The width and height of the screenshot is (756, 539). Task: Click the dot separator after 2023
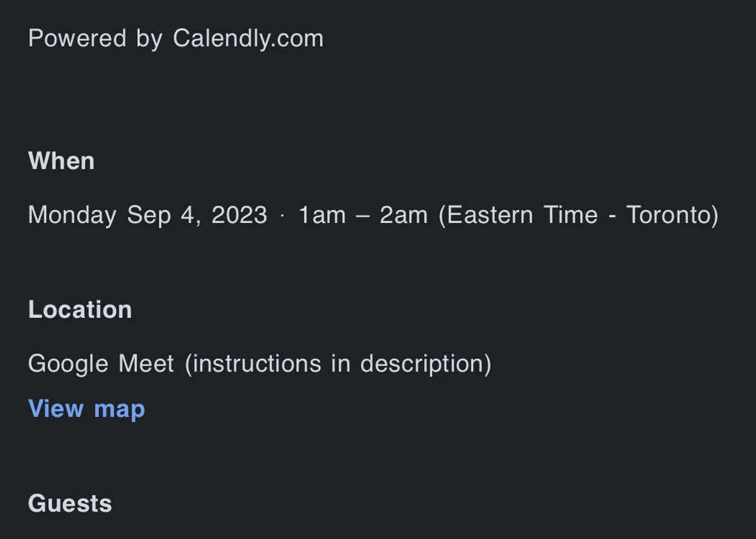coord(282,215)
